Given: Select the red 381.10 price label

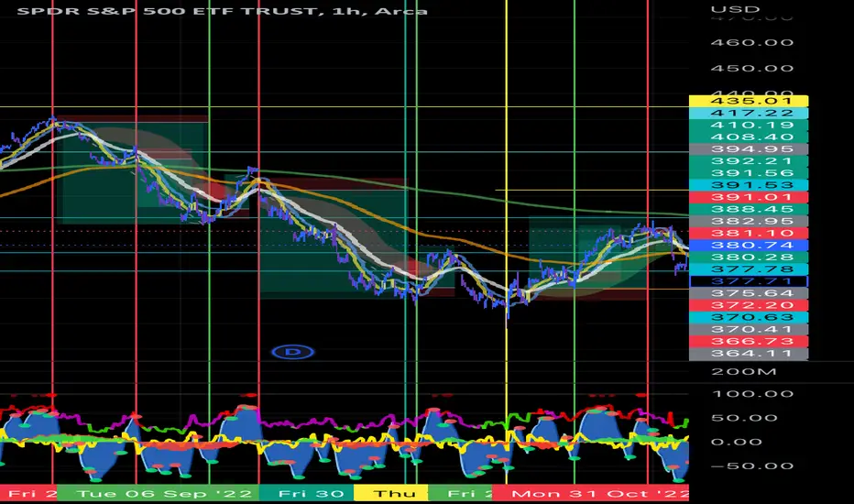Looking at the screenshot, I should [x=749, y=233].
